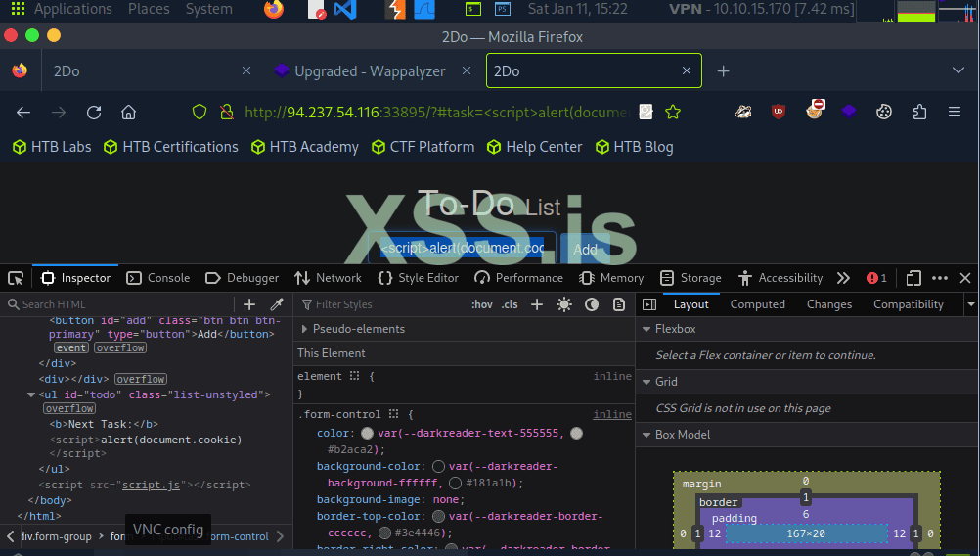Open a new browser tab

723,70
